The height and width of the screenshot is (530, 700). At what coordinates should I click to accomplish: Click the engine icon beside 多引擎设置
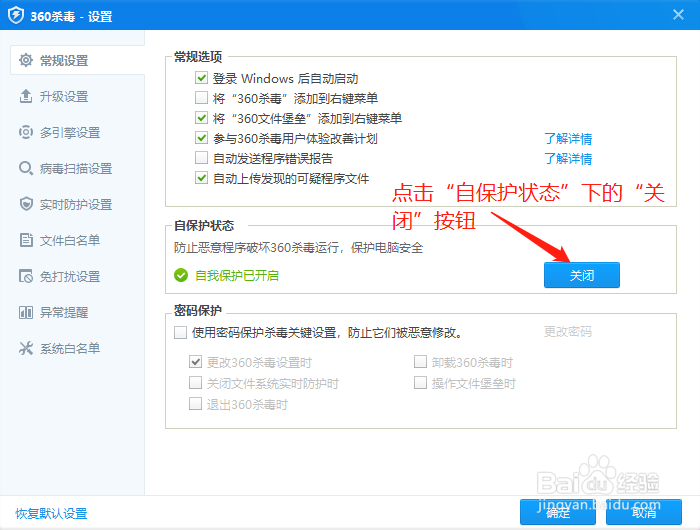(x=26, y=132)
